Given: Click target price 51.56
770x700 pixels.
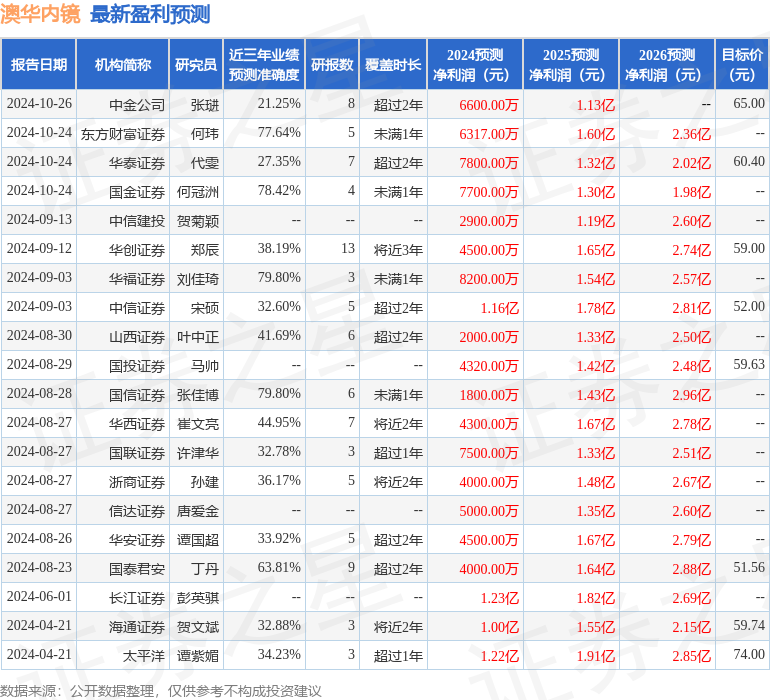Looking at the screenshot, I should pos(749,567).
